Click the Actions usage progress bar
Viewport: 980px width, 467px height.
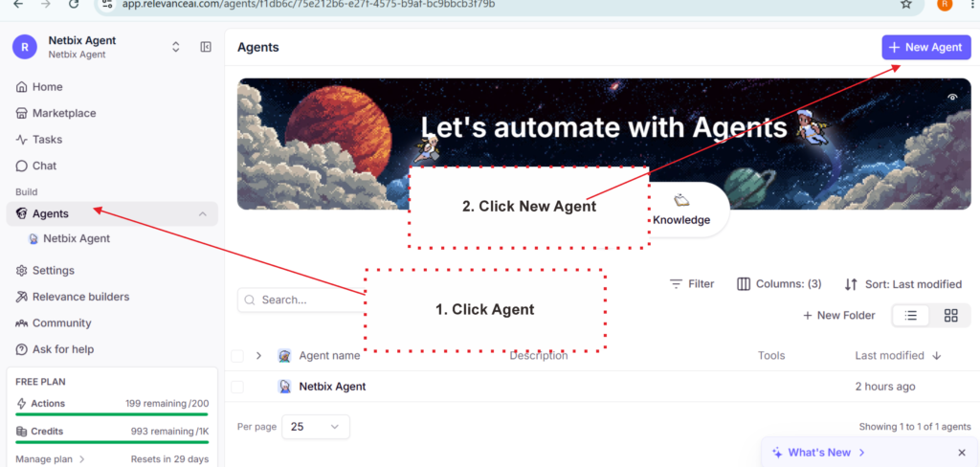pos(112,413)
